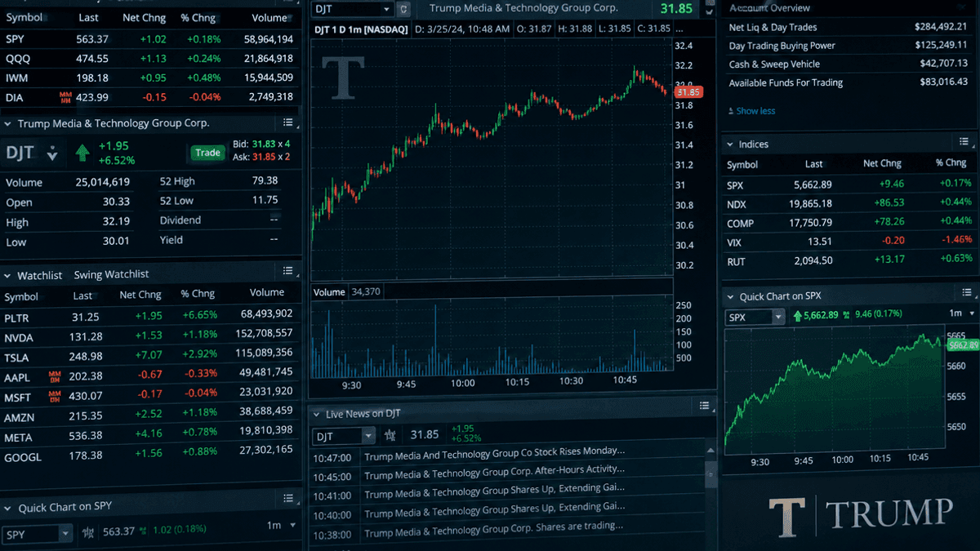980x551 pixels.
Task: Switch to the Watchlist tab
Action: pyautogui.click(x=39, y=275)
